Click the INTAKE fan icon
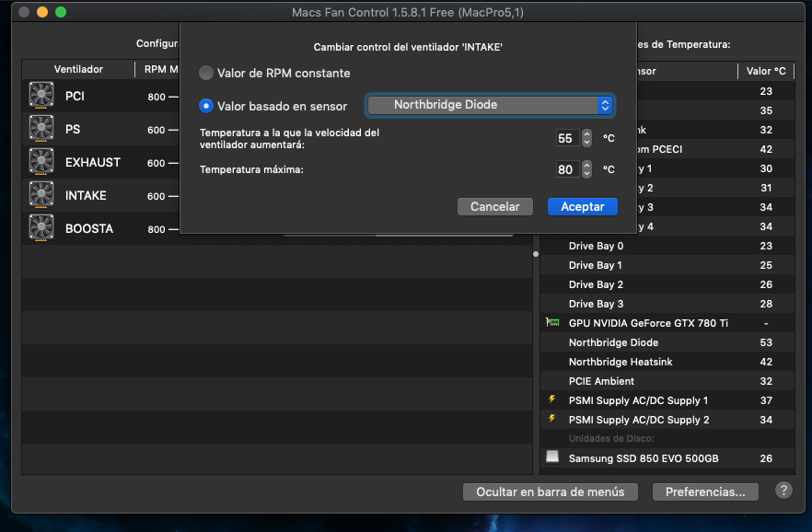 41,195
